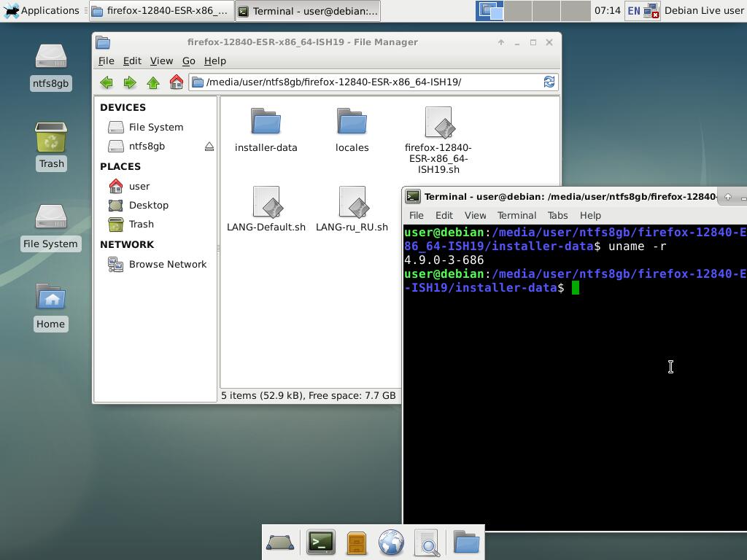Open the installer-data folder
747x560 pixels.
(x=266, y=130)
